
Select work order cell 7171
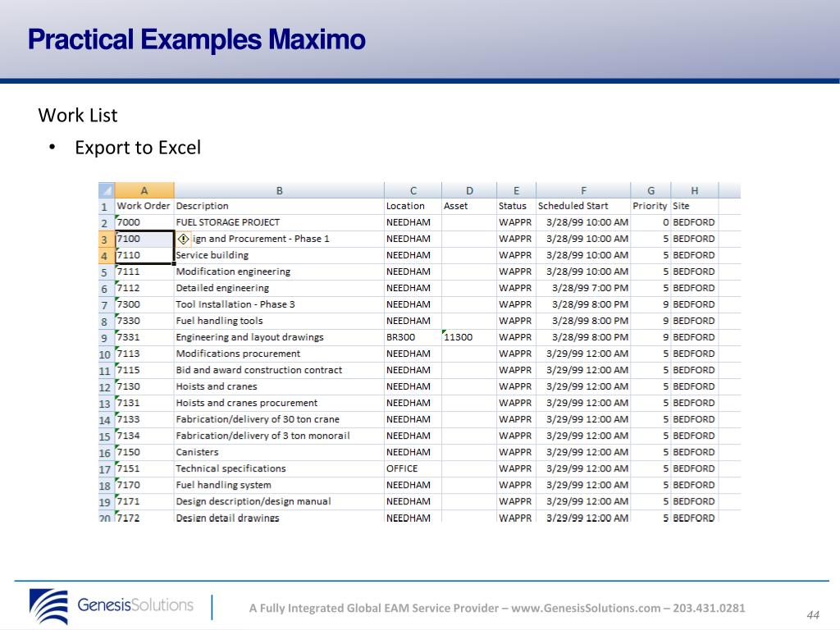[144, 502]
